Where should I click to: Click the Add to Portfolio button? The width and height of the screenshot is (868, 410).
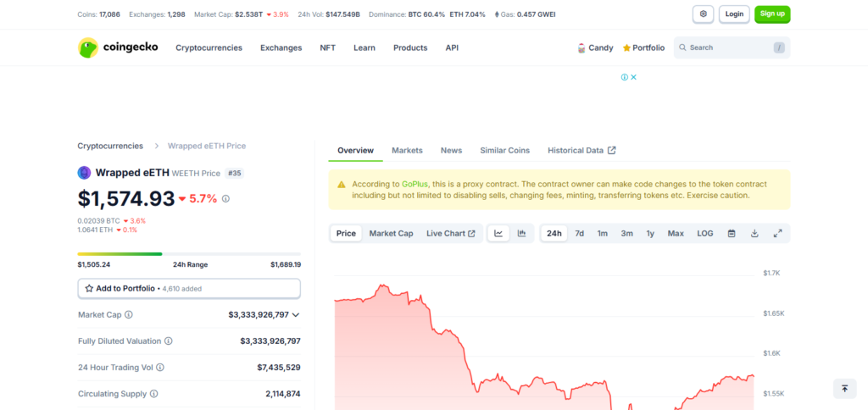click(x=189, y=288)
